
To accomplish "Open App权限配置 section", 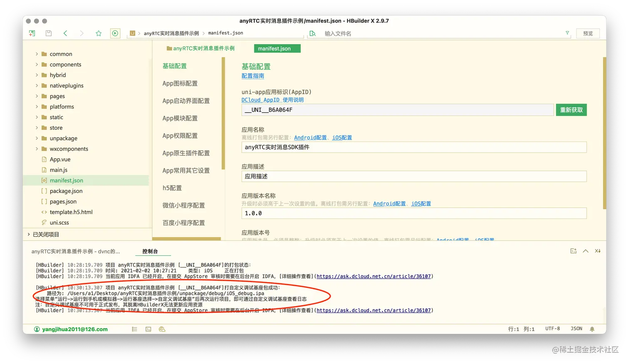I will coord(180,136).
